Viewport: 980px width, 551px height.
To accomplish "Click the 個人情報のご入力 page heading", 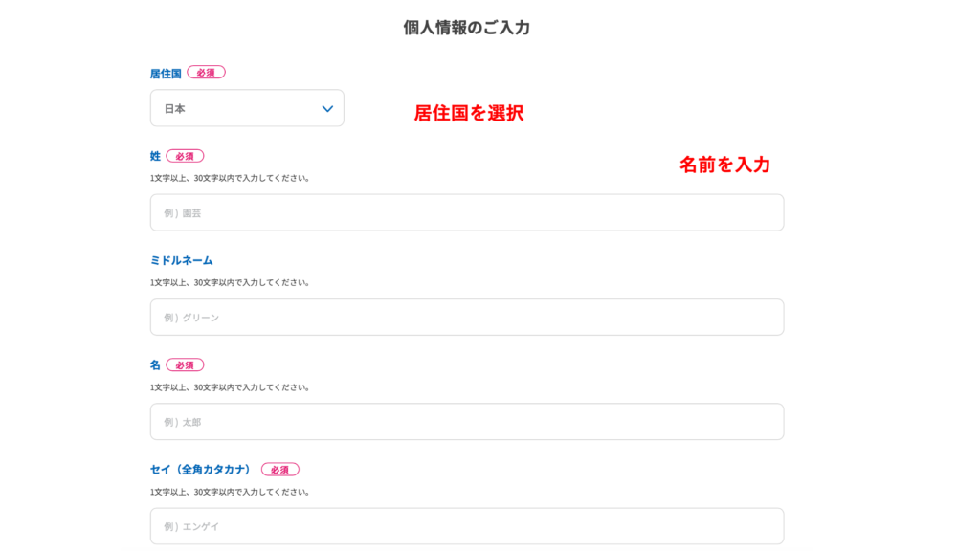I will (466, 28).
